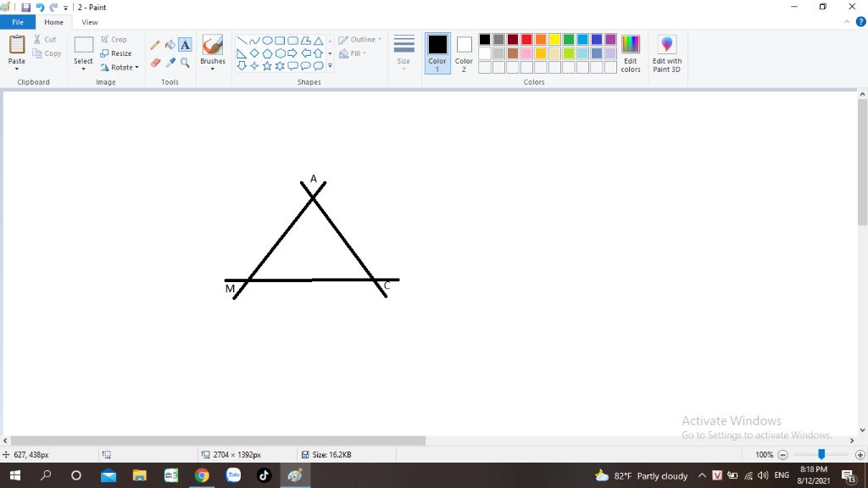Click the Copy button
The height and width of the screenshot is (488, 868).
pos(47,53)
